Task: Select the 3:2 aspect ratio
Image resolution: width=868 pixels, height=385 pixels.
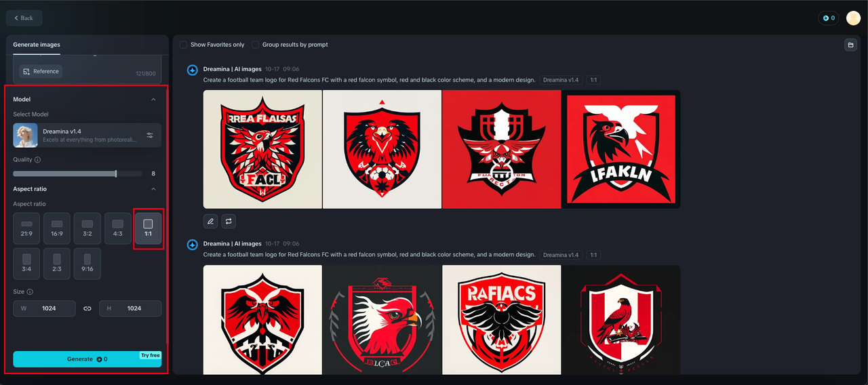Action: coord(87,228)
